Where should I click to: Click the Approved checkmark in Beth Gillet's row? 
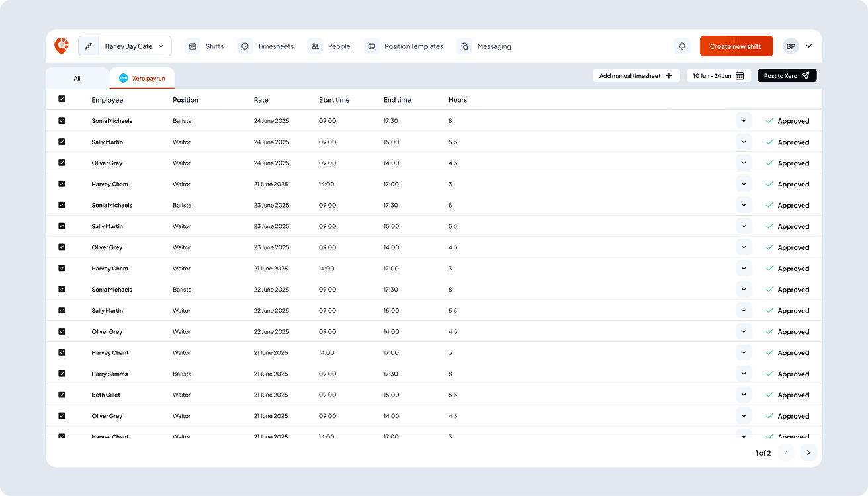(x=769, y=395)
